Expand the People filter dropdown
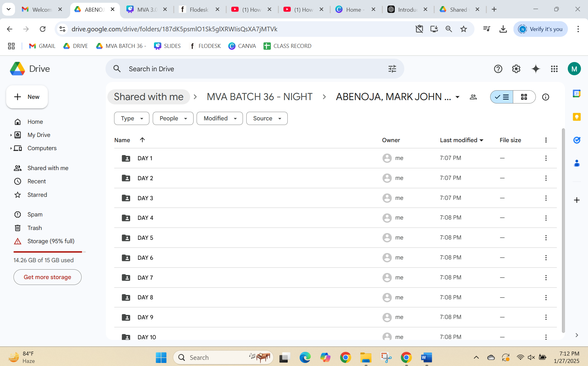 click(173, 119)
